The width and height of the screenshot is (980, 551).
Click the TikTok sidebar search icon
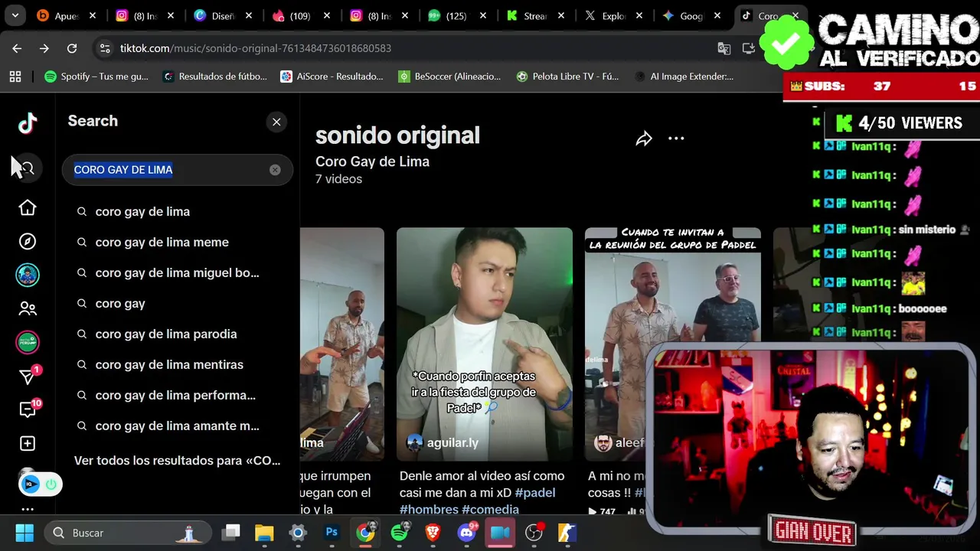[28, 168]
